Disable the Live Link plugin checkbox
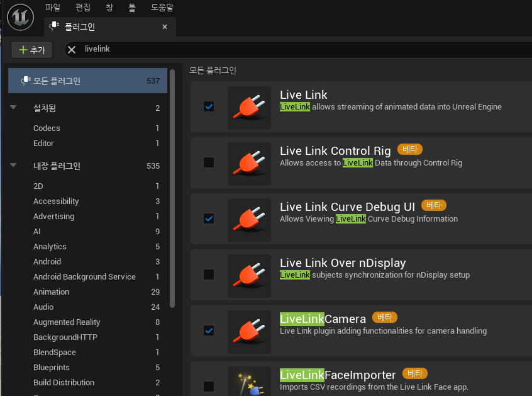The height and width of the screenshot is (396, 532). 209,106
